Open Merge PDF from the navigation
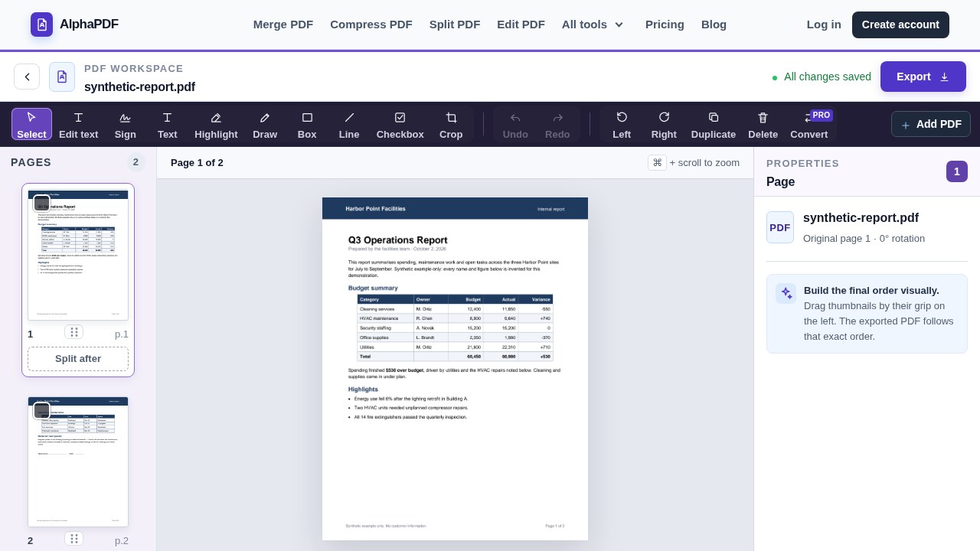The width and height of the screenshot is (980, 551). pos(283,24)
